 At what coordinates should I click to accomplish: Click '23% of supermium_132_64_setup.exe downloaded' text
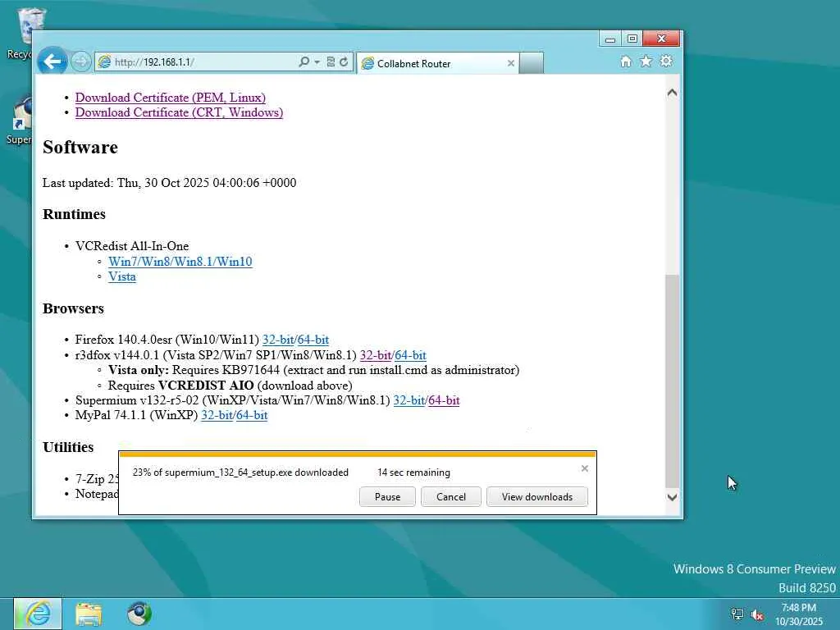240,472
